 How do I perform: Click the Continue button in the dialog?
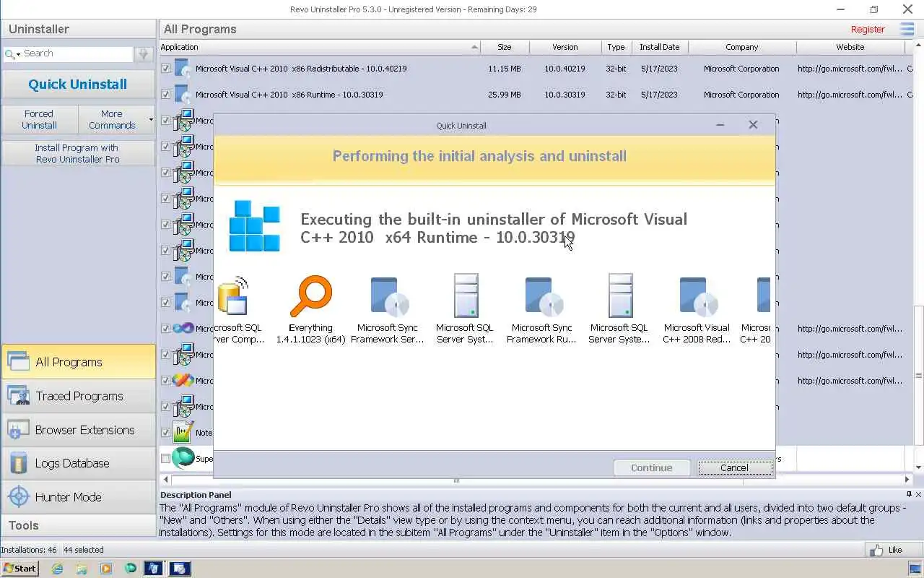point(652,467)
